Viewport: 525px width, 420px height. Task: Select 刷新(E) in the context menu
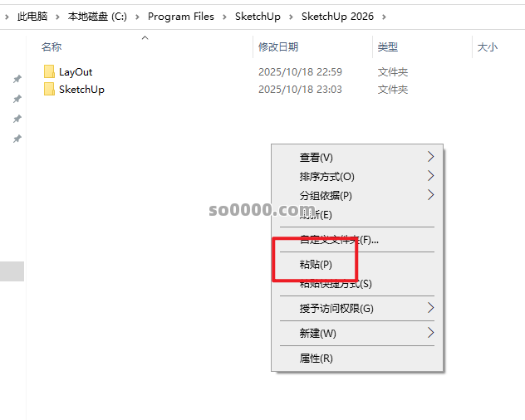click(316, 215)
